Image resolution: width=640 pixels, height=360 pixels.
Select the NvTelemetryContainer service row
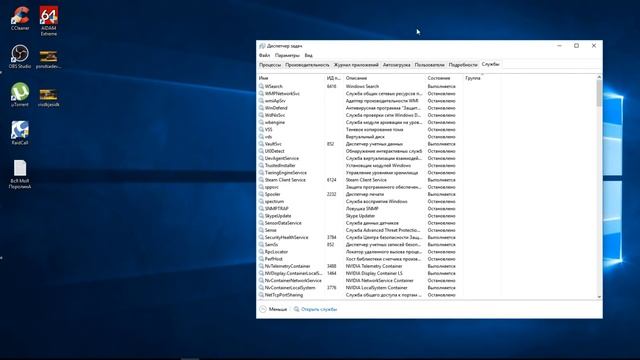pyautogui.click(x=427, y=266)
